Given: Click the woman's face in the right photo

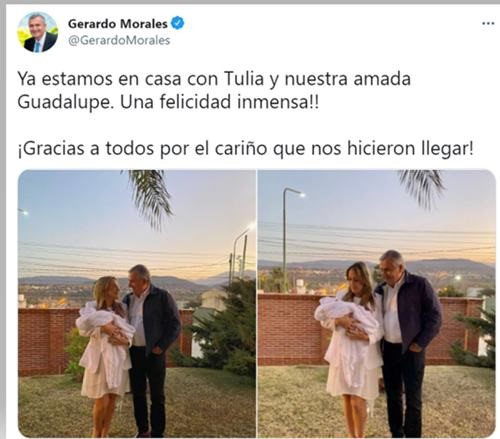Looking at the screenshot, I should pyautogui.click(x=356, y=278).
